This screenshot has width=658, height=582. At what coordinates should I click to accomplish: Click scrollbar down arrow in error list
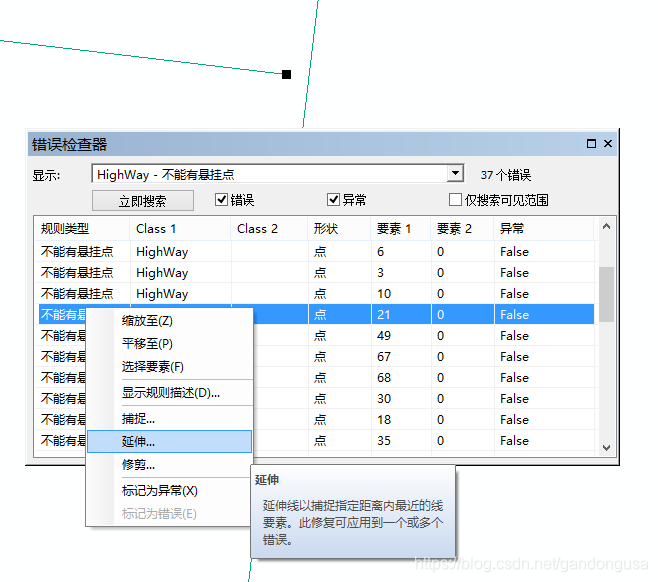(606, 448)
